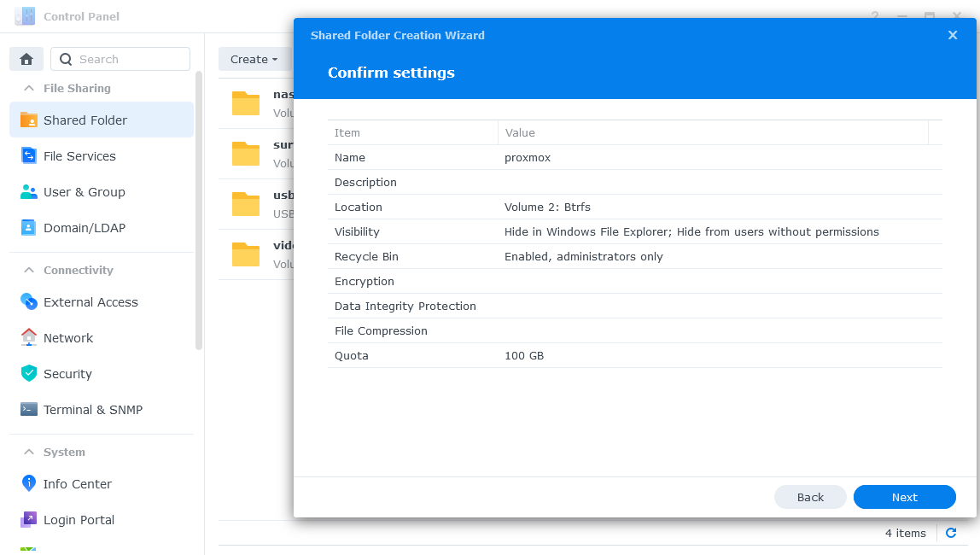
Task: Open External Access settings
Action: pyautogui.click(x=90, y=302)
